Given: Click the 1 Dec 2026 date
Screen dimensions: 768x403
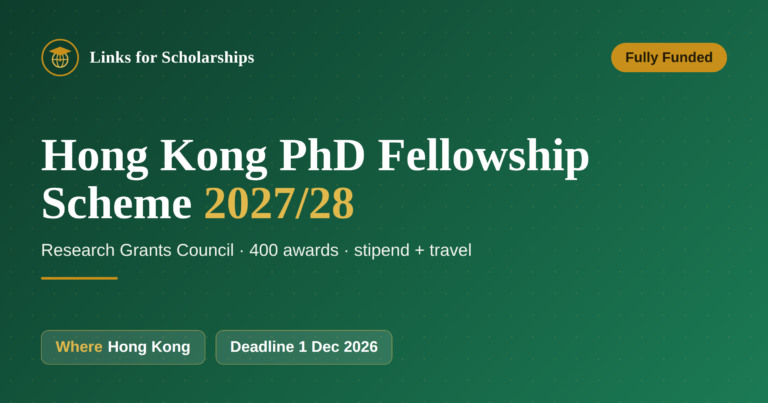Looking at the screenshot, I should (x=338, y=347).
